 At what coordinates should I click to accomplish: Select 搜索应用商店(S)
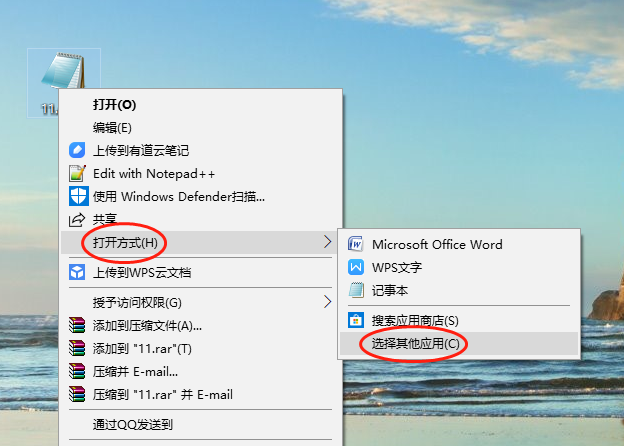tap(459, 320)
